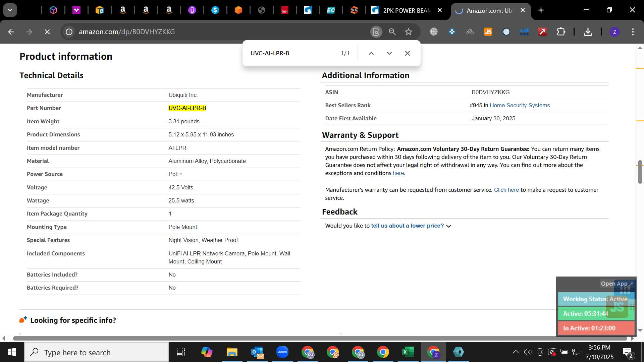Click the horizontal scrollbar

[x=320, y=338]
